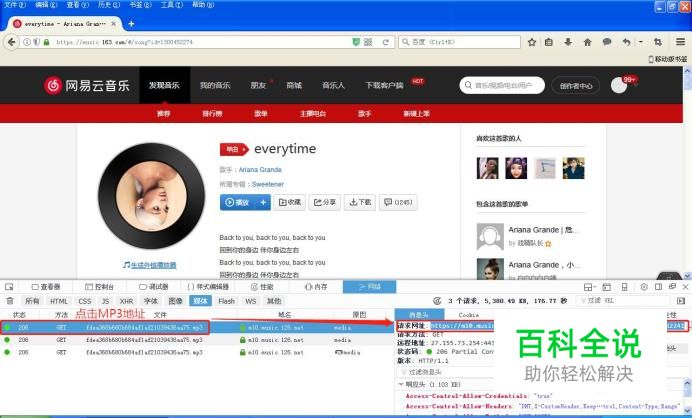Open the 历史 menu
The image size is (692, 418).
109,4
